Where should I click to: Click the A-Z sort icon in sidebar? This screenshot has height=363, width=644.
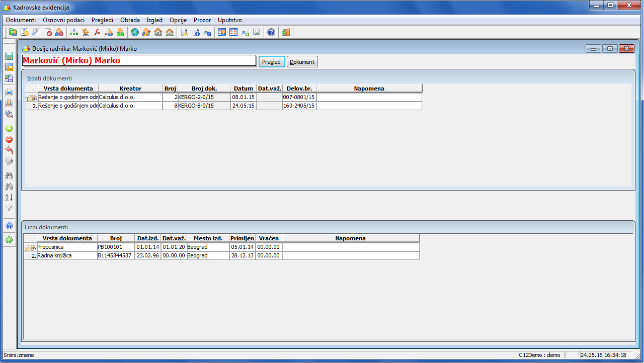click(9, 198)
